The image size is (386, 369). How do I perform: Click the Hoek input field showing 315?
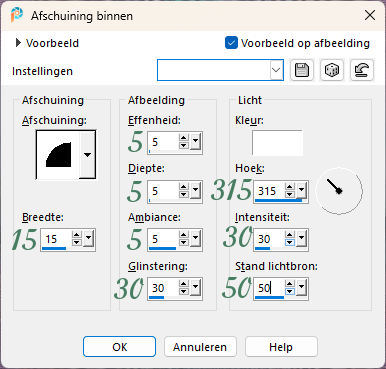269,191
